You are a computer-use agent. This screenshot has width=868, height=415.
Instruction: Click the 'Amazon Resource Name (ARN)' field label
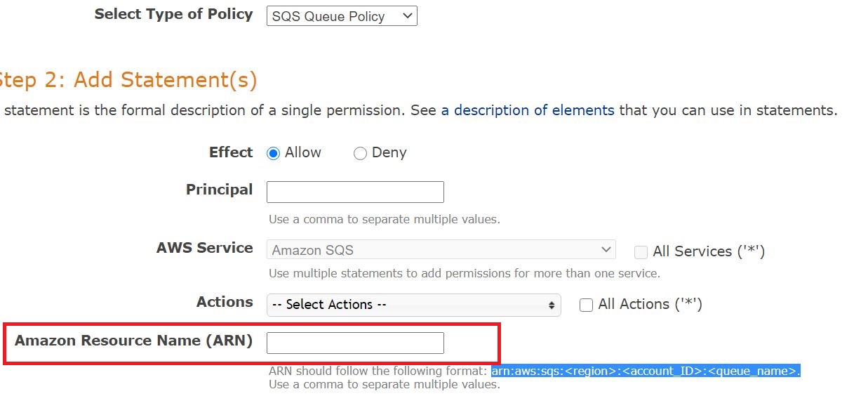tap(134, 341)
